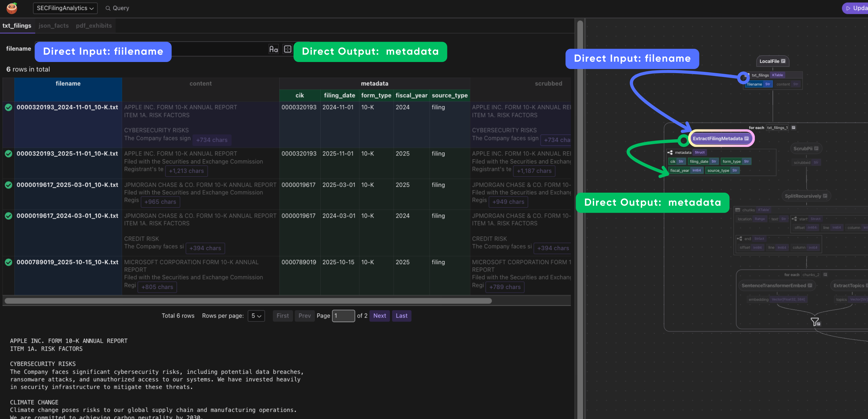
Task: Open the SECFilingAnalytics project dropdown
Action: click(x=65, y=8)
